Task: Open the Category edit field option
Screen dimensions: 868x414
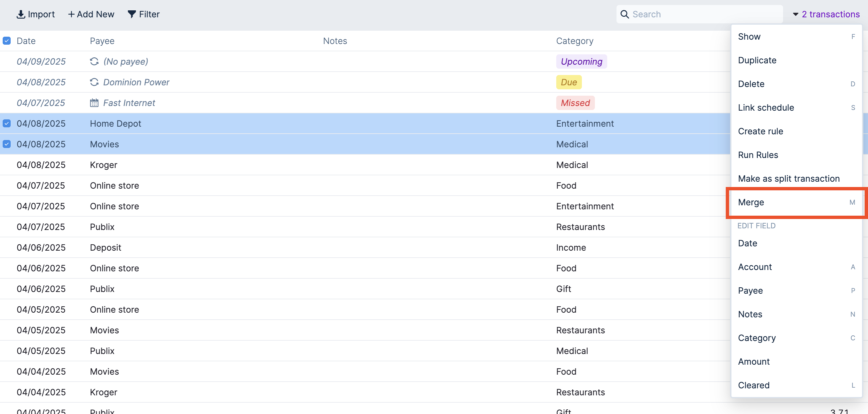Action: point(756,338)
